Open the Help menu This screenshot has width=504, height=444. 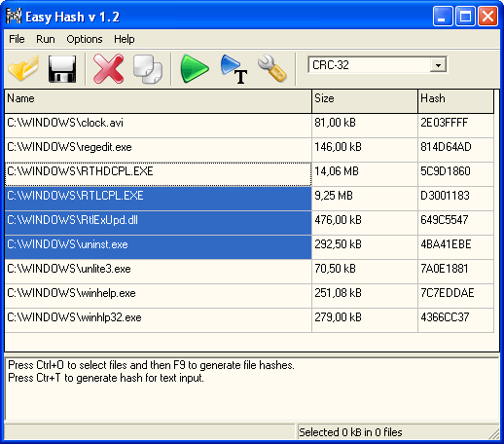pyautogui.click(x=125, y=39)
